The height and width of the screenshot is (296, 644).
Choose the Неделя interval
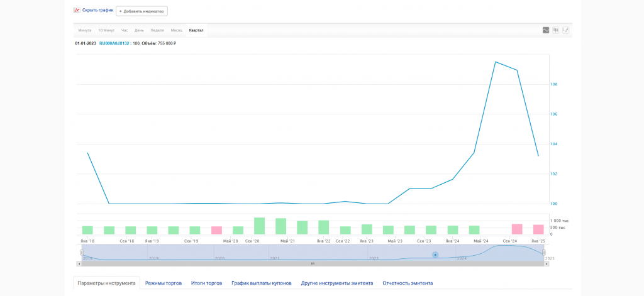pyautogui.click(x=157, y=30)
